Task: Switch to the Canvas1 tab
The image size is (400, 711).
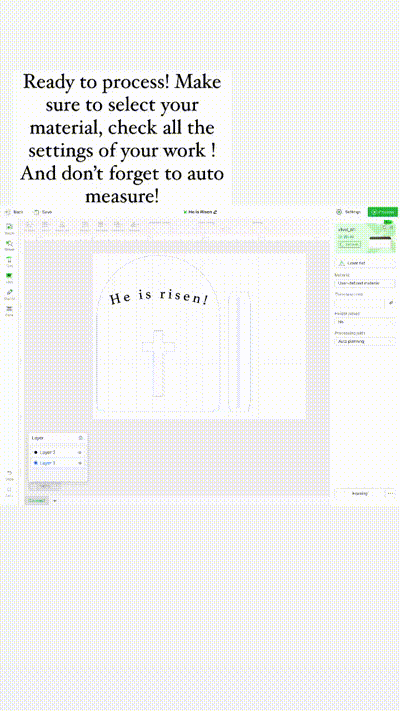Action: 36,501
